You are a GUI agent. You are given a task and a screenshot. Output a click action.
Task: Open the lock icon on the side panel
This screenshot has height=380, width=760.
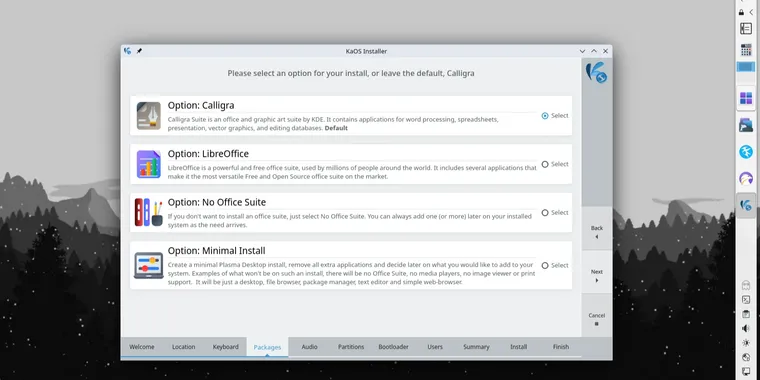[x=741, y=13]
